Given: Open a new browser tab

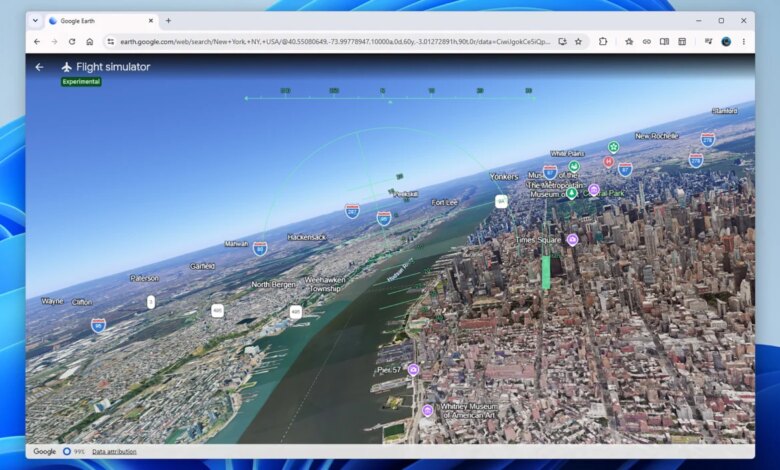Looking at the screenshot, I should click(x=168, y=21).
